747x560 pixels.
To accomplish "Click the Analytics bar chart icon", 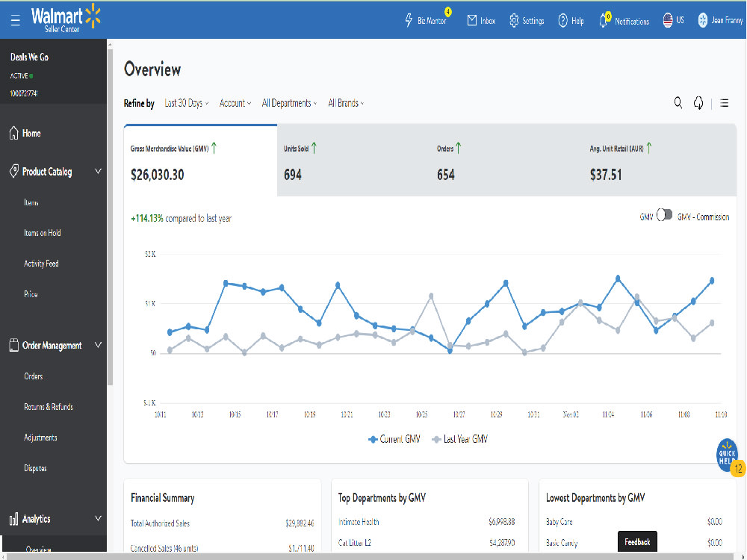I will tap(13, 519).
